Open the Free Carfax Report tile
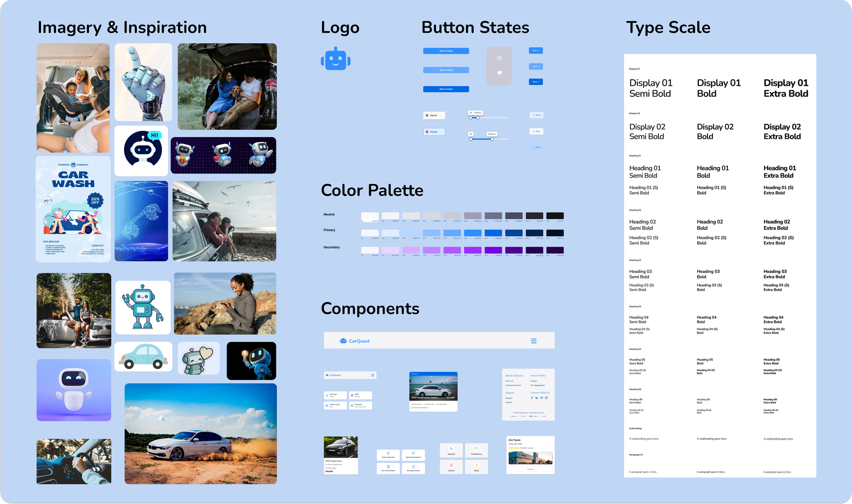 (388, 468)
